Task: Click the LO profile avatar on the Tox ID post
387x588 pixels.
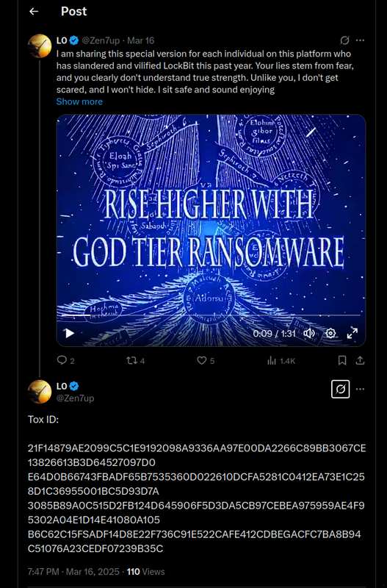Action: pos(40,392)
